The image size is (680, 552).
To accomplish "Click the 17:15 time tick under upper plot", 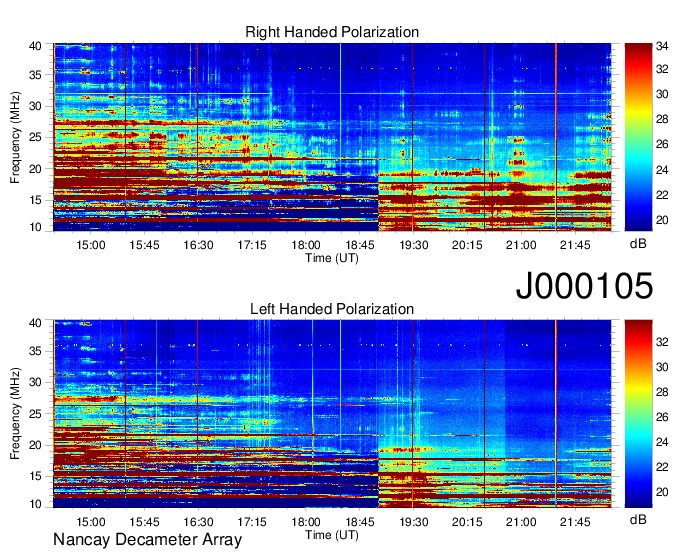I will (x=252, y=245).
